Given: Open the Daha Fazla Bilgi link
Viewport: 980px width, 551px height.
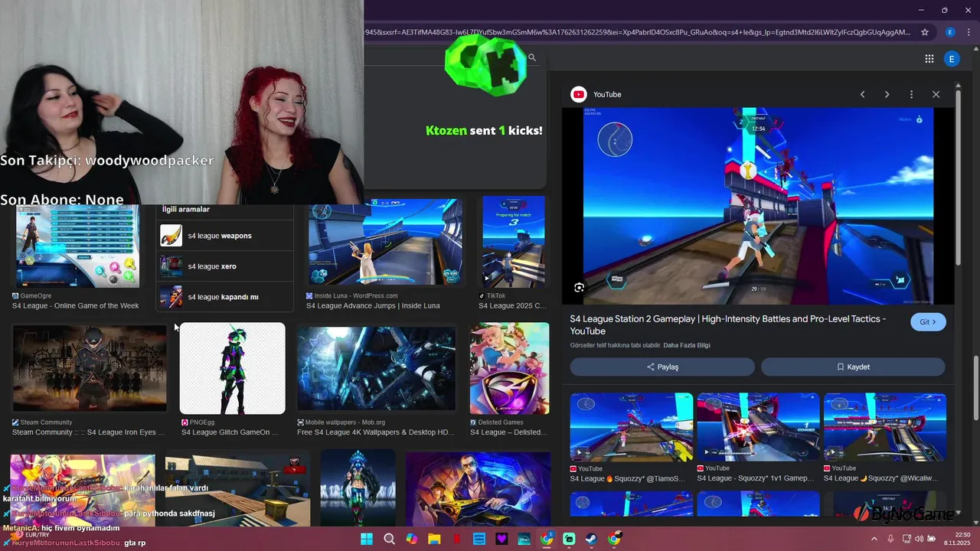Looking at the screenshot, I should click(687, 345).
